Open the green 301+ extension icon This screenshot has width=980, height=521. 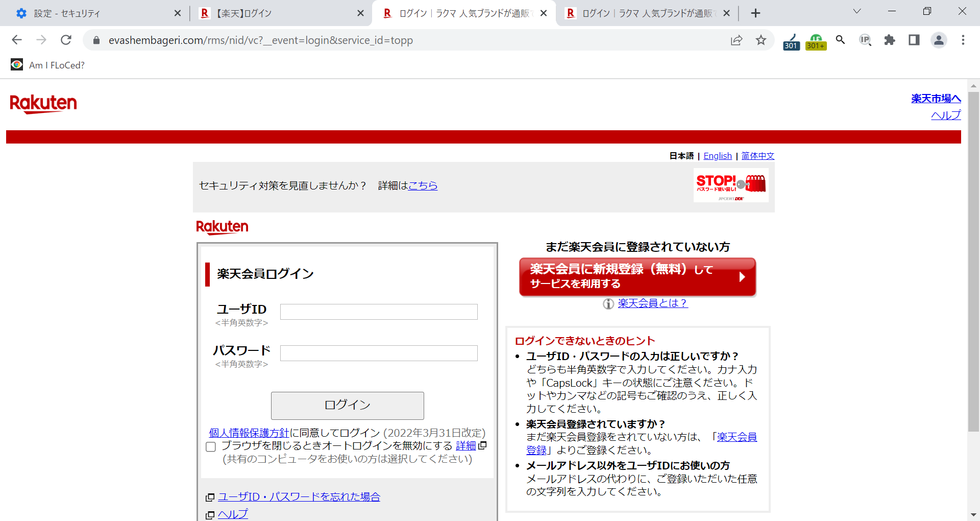(x=816, y=41)
